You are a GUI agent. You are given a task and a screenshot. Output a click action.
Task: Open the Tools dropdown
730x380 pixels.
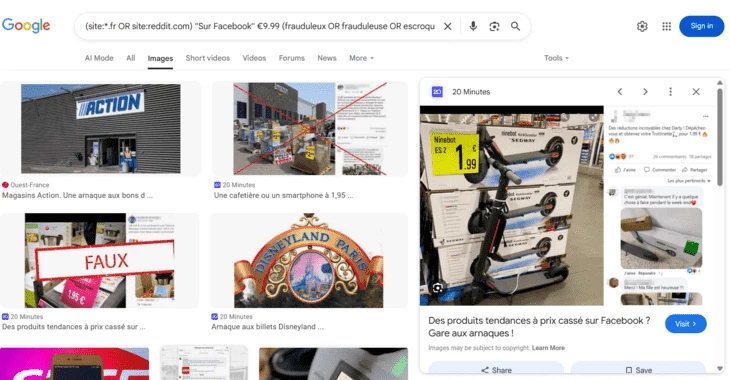[556, 58]
